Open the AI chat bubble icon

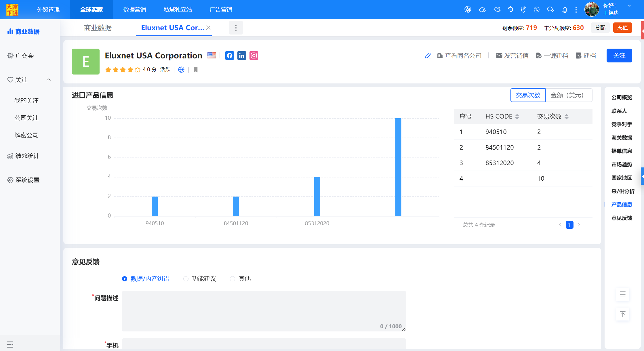tap(550, 9)
